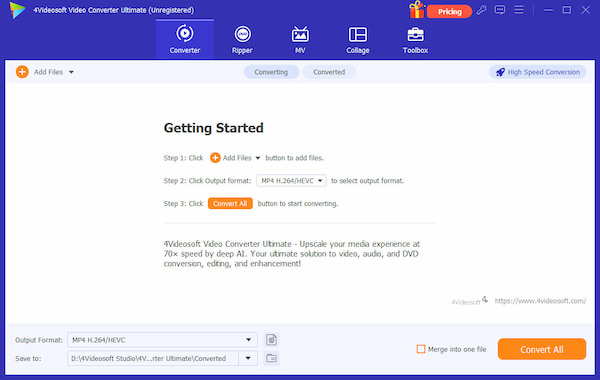The width and height of the screenshot is (600, 380).
Task: Click the large Convert All button
Action: (x=541, y=349)
